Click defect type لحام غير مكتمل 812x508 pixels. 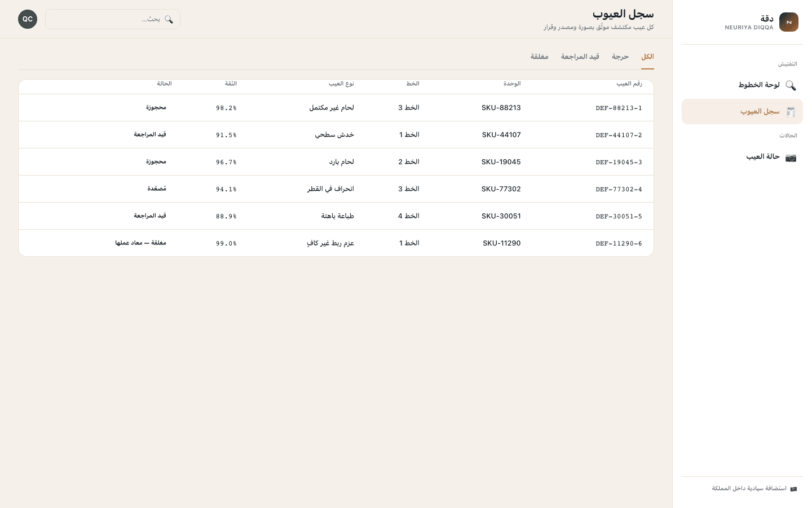point(332,108)
